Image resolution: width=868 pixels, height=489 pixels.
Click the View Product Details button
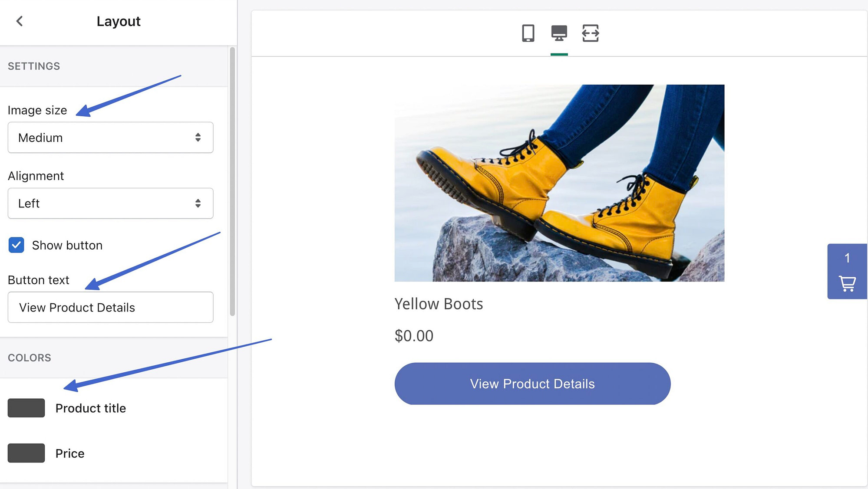click(x=532, y=384)
